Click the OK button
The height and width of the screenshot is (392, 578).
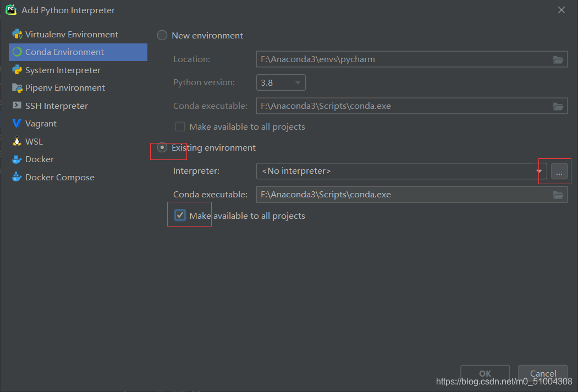pos(485,373)
